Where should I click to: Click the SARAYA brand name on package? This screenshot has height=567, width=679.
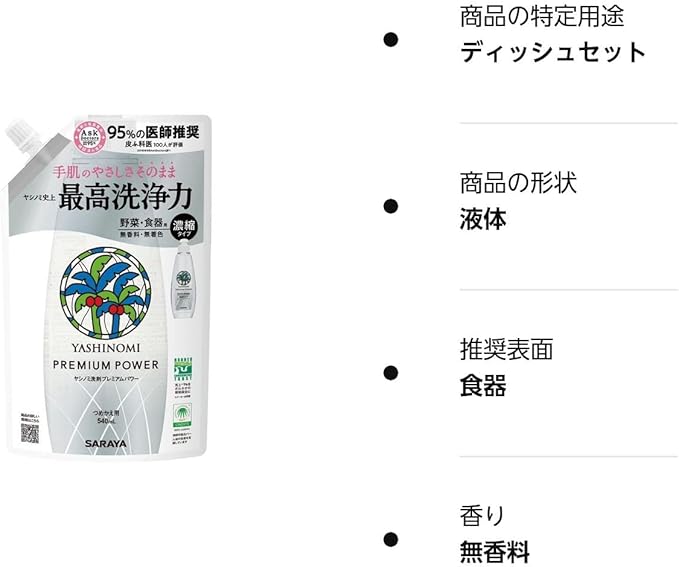point(106,444)
